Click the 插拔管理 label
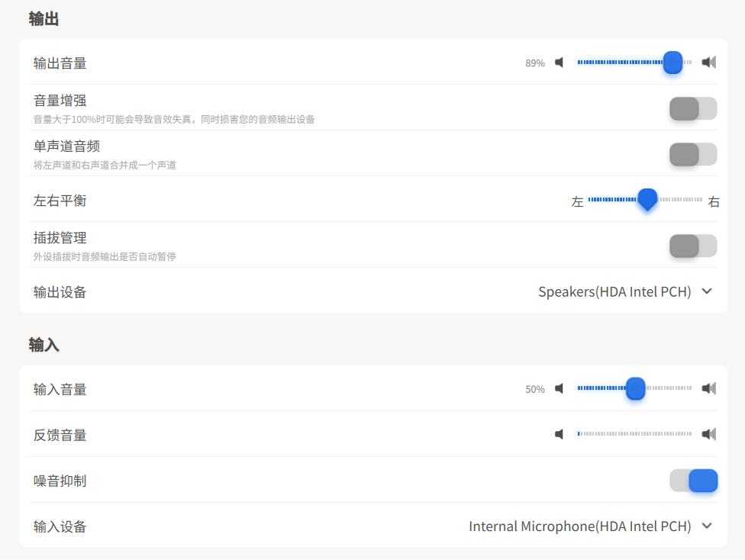This screenshot has width=745, height=560. [x=60, y=237]
